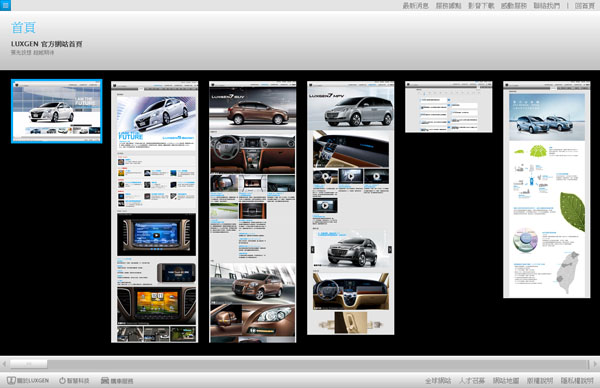Click the 關於LUXGEN book icon
Viewport: 600px width, 388px height.
point(11,380)
